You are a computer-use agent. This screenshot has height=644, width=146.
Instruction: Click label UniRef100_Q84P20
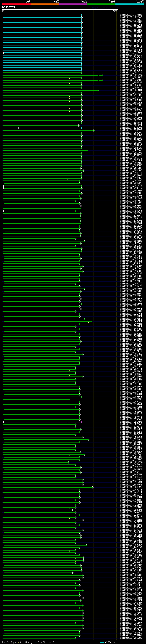131,148
